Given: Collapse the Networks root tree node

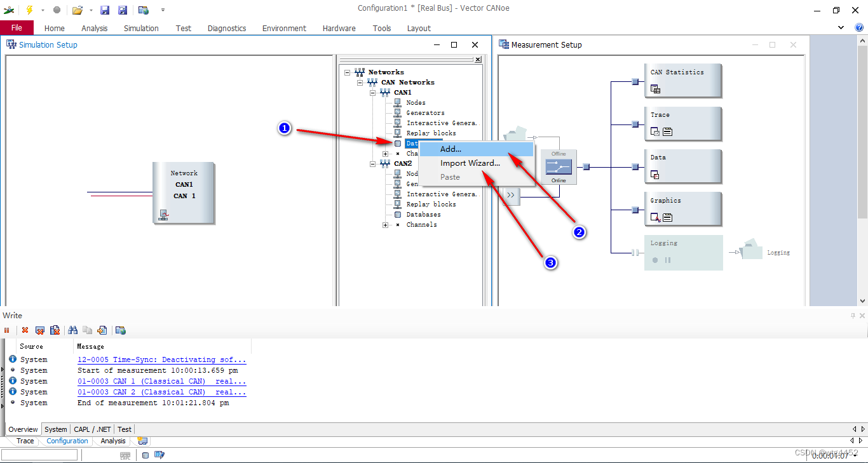Looking at the screenshot, I should pyautogui.click(x=347, y=72).
